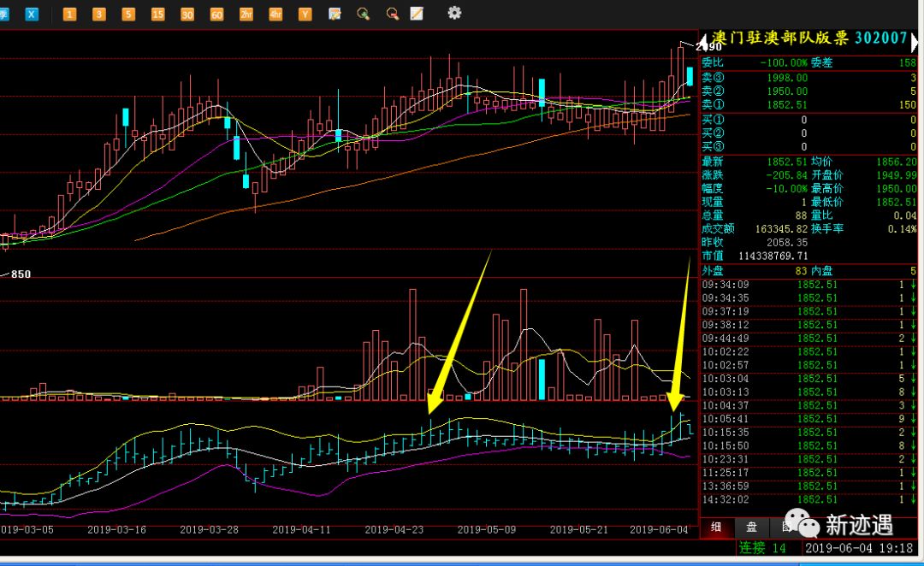Click 成交额 value 163345.82
The width and height of the screenshot is (924, 566).
click(x=781, y=228)
